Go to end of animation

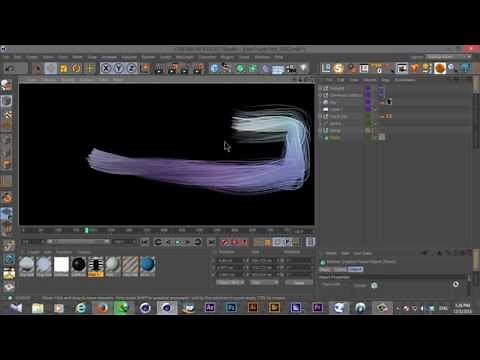coord(211,242)
